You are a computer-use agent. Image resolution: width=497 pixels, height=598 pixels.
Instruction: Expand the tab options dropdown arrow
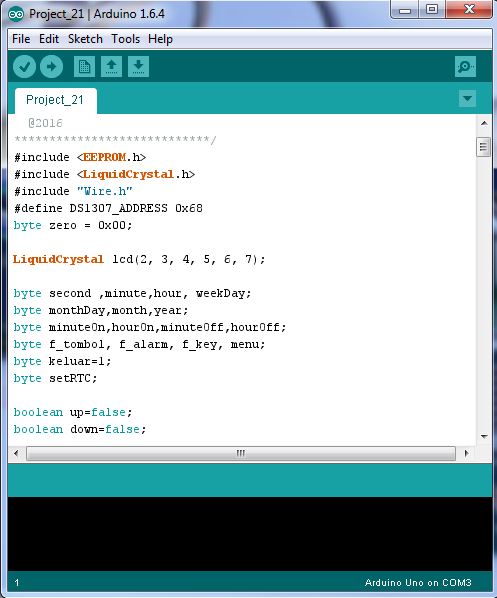467,98
